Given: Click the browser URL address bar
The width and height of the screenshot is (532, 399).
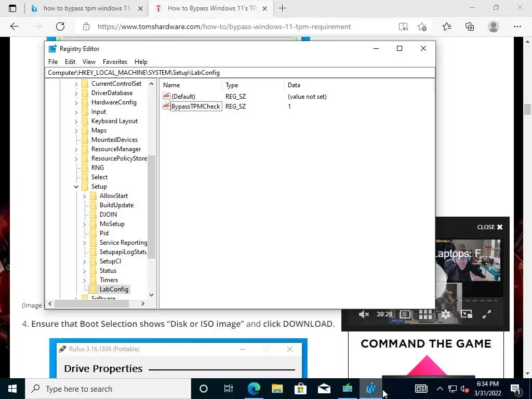Looking at the screenshot, I should pyautogui.click(x=224, y=26).
